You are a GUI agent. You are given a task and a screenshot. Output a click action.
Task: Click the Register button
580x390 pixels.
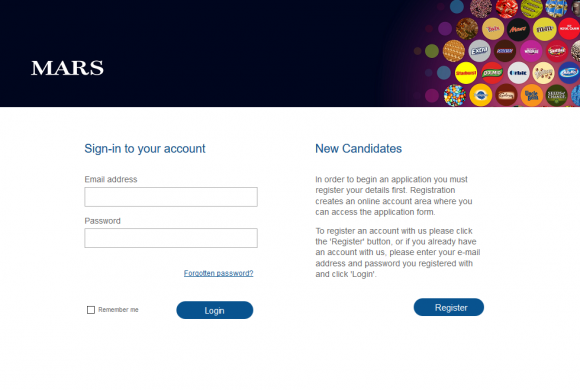[x=449, y=307]
